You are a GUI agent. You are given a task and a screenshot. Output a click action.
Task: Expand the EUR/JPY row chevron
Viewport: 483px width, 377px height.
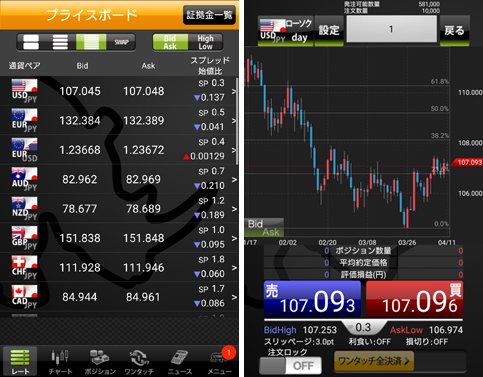234,120
